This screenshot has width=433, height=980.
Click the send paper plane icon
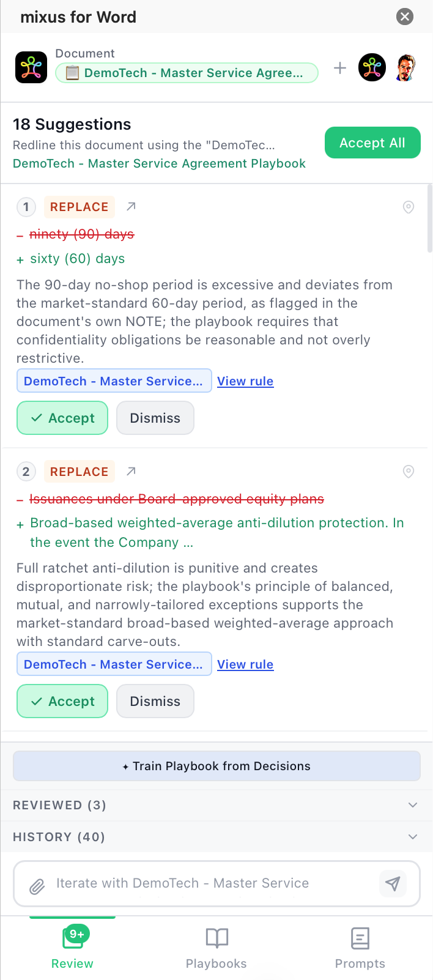click(x=393, y=883)
